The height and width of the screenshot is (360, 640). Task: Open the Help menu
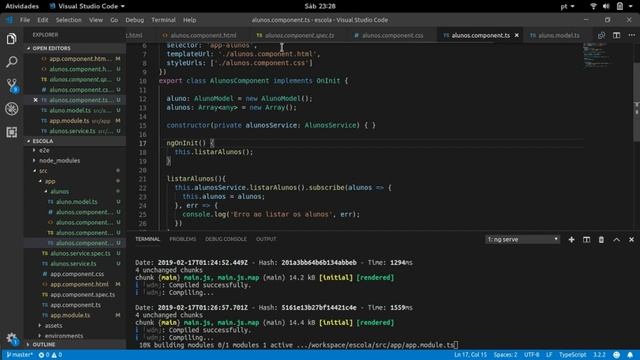[189, 20]
